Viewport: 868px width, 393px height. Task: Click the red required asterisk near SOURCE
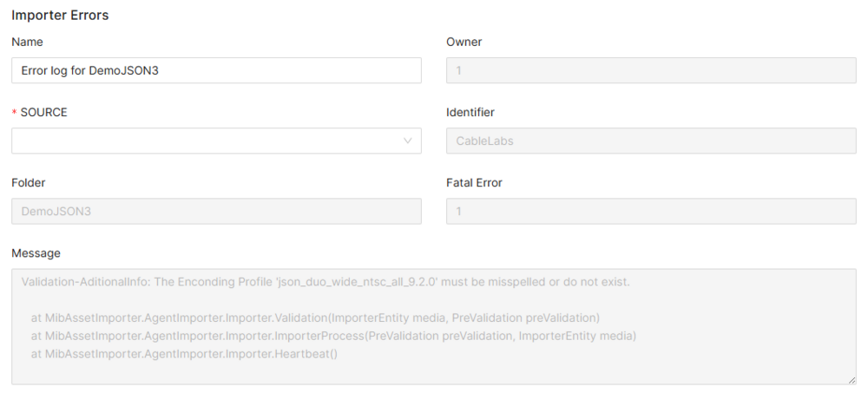click(15, 114)
